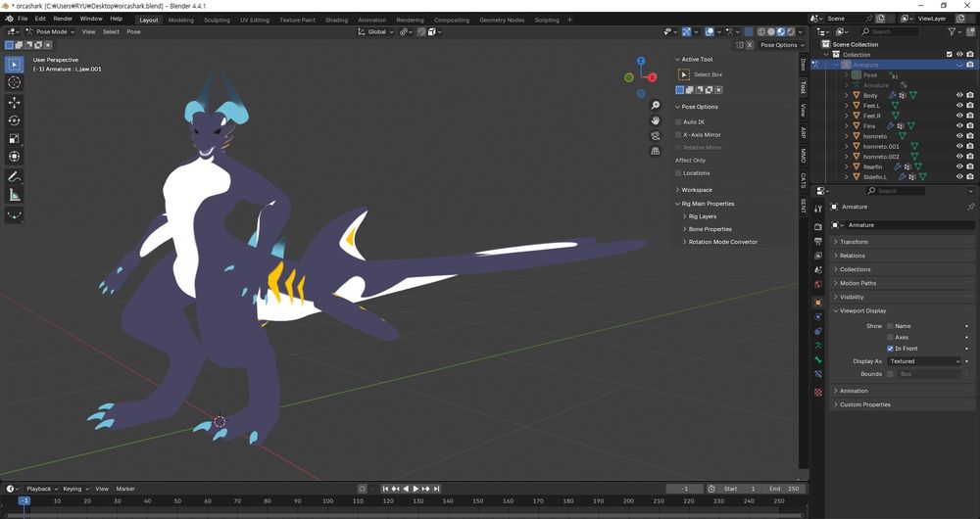The height and width of the screenshot is (519, 980).
Task: Click the End frame field showing 250
Action: 786,489
